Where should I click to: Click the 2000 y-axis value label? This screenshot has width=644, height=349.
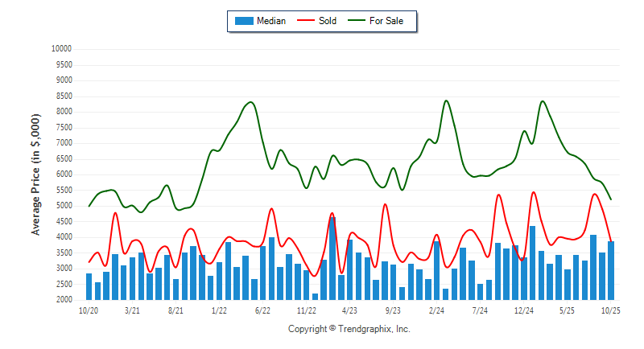pos(64,300)
